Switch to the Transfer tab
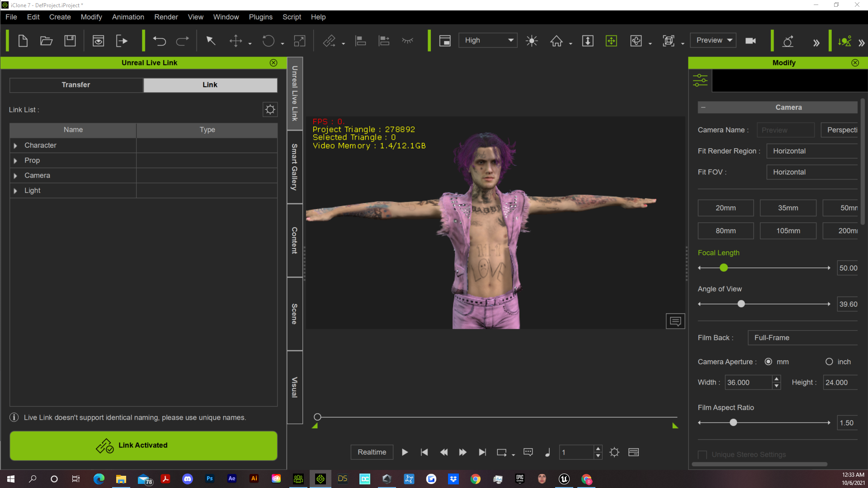This screenshot has width=868, height=488. (x=76, y=85)
